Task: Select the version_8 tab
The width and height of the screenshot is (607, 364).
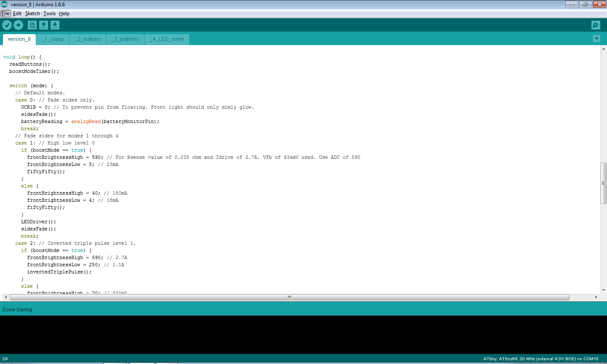Action: point(19,39)
